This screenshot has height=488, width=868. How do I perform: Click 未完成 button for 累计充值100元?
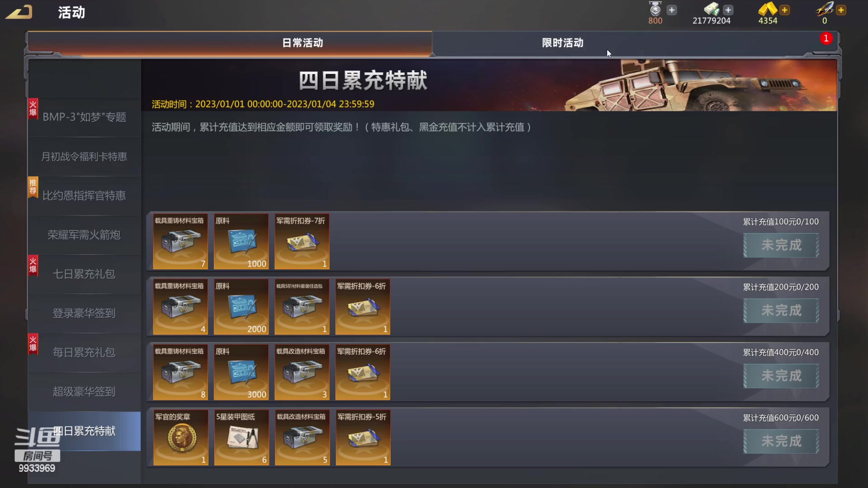(x=781, y=245)
